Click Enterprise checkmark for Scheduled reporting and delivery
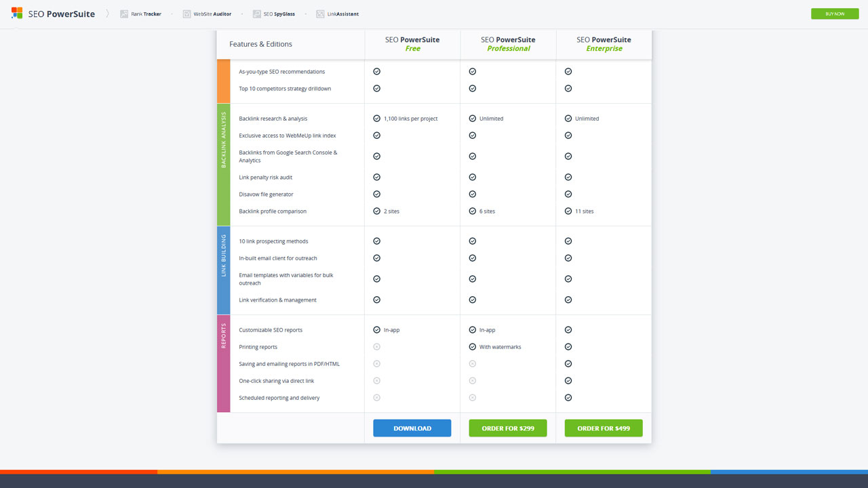The image size is (868, 488). (x=568, y=397)
